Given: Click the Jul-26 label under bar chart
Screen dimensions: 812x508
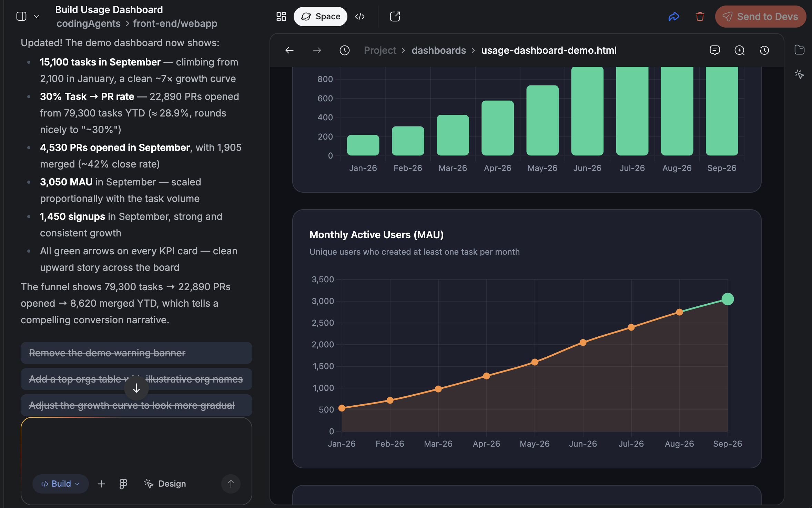Looking at the screenshot, I should (x=632, y=168).
